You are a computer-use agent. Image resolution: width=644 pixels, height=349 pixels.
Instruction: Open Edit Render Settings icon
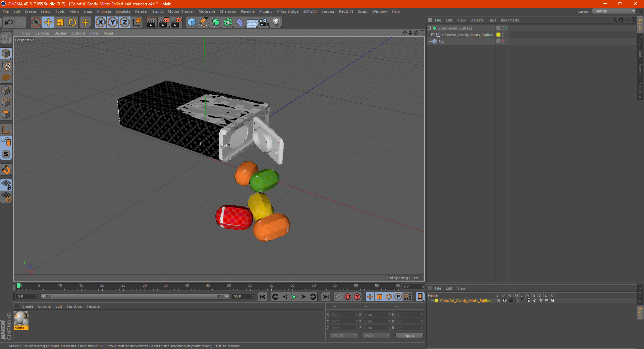click(176, 22)
